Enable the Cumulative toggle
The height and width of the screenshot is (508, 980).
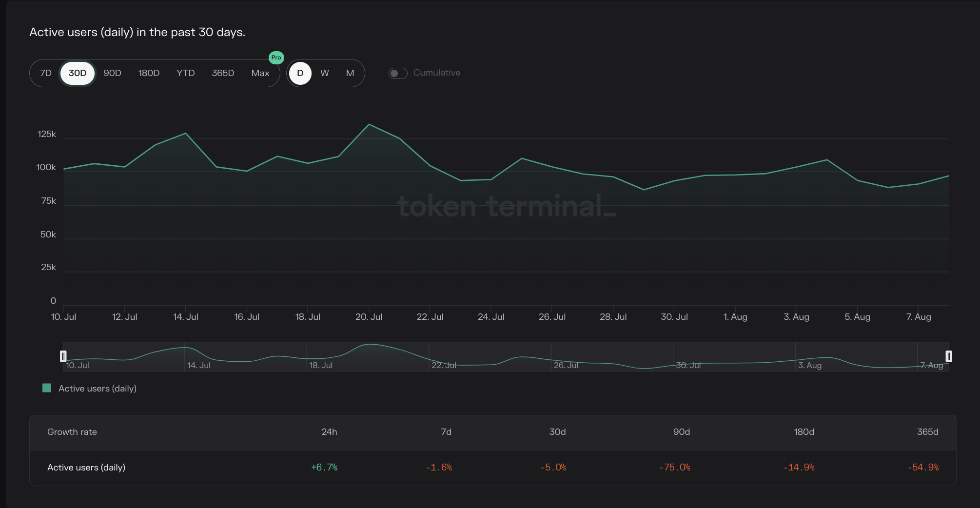(x=398, y=73)
